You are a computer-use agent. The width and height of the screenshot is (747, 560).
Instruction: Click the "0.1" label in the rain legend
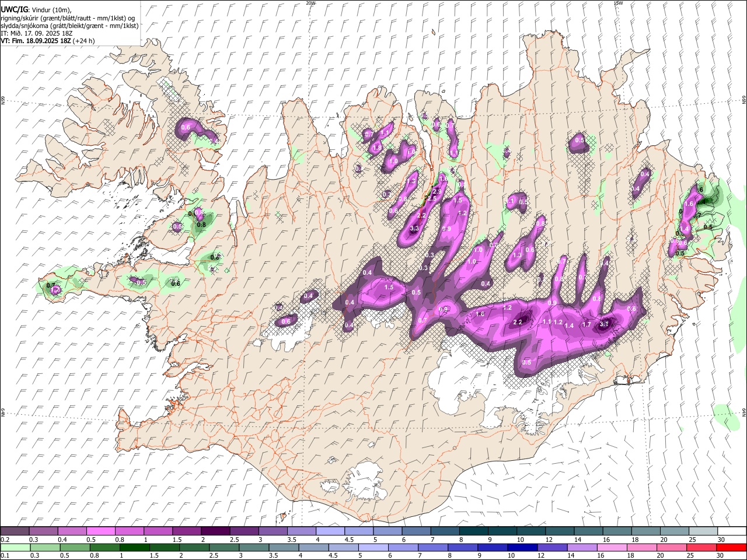5,556
